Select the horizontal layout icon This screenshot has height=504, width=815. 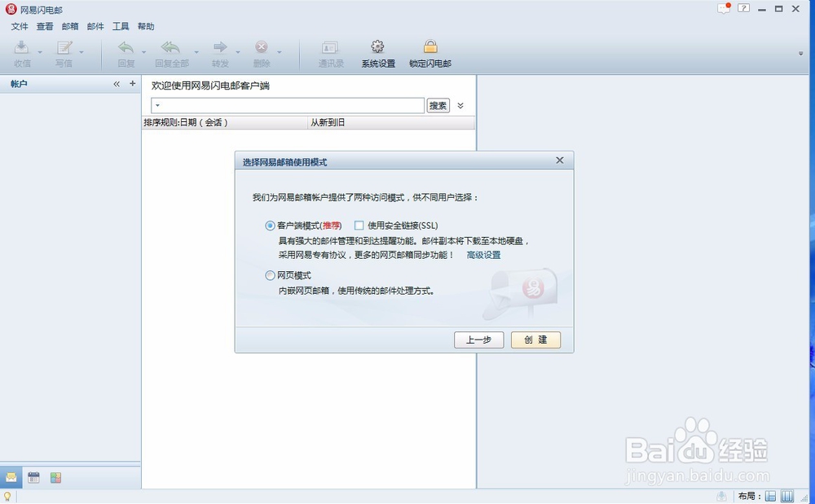click(x=771, y=496)
